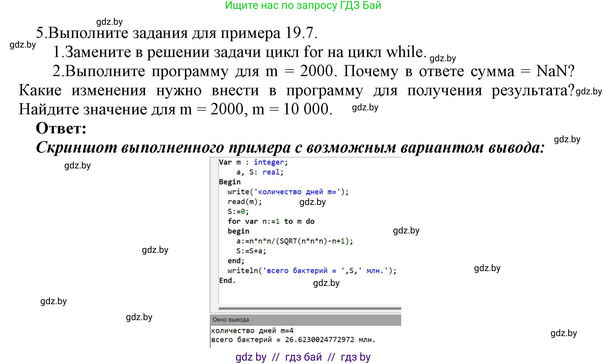This screenshot has width=607, height=364.
Task: Select the "Var m : integer;" code line
Action: click(x=252, y=162)
